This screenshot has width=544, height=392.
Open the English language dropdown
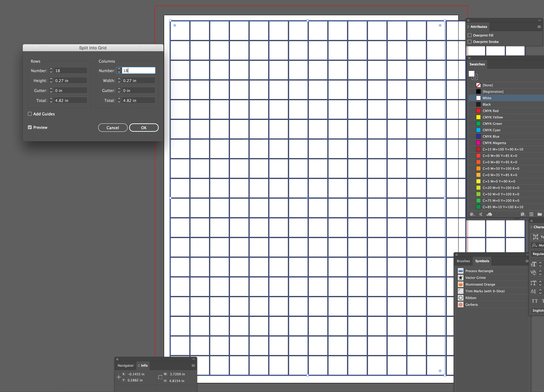(x=538, y=310)
